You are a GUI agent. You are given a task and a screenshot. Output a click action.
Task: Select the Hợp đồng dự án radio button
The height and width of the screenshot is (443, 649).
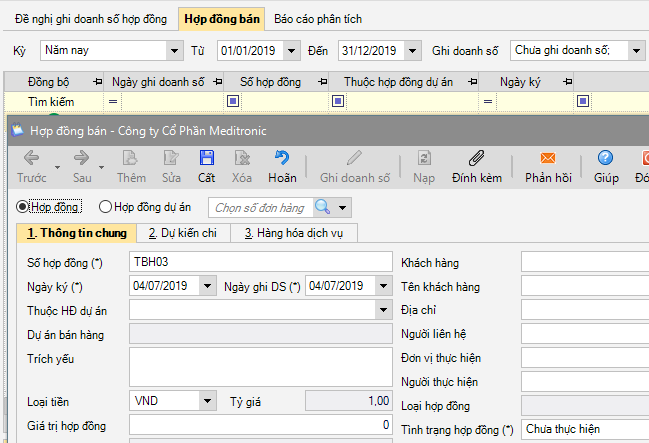[106, 206]
